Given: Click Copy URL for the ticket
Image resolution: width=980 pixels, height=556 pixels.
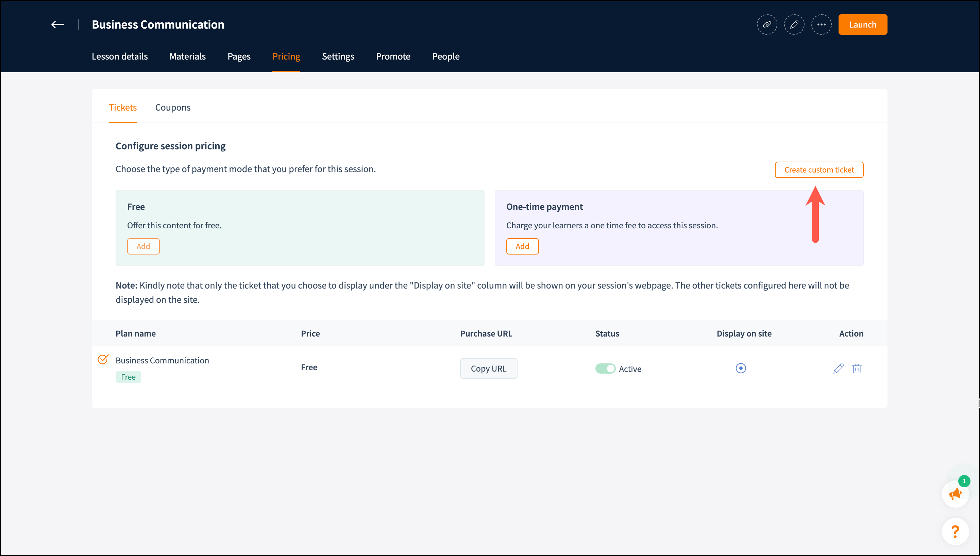Looking at the screenshot, I should (489, 369).
